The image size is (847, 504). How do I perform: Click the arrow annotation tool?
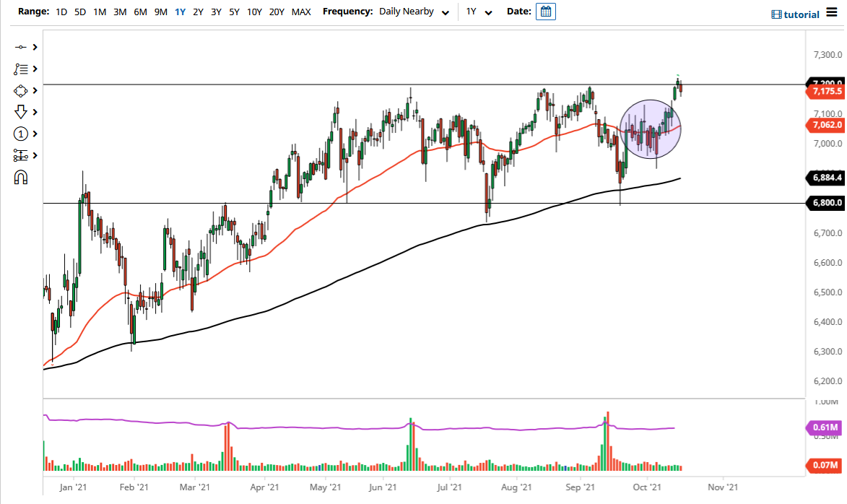click(22, 112)
